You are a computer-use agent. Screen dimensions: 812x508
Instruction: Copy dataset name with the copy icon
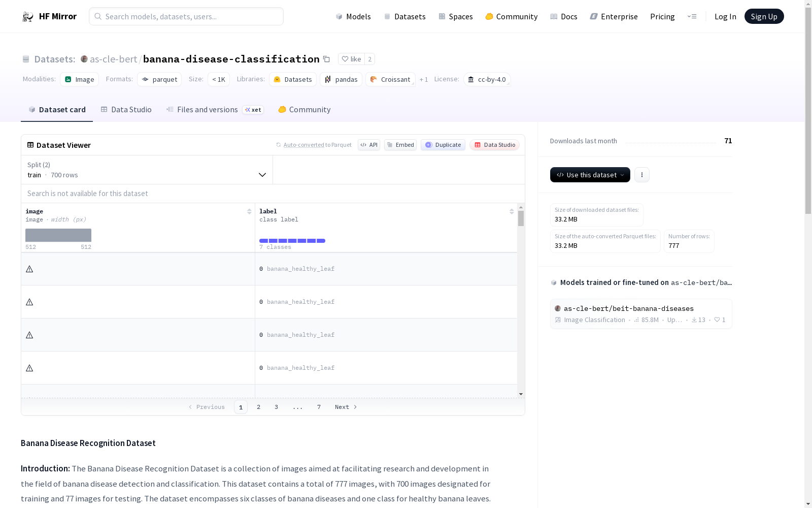326,59
